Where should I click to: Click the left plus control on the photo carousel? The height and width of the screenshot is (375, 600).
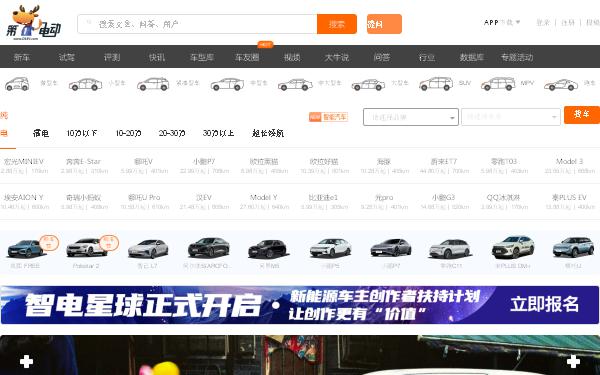coord(26,361)
